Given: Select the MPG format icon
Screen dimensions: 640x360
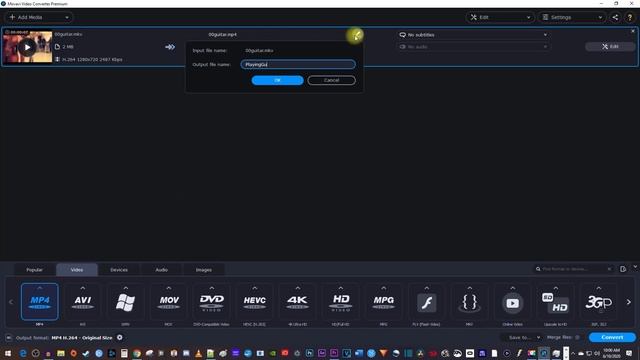Looking at the screenshot, I should point(384,302).
